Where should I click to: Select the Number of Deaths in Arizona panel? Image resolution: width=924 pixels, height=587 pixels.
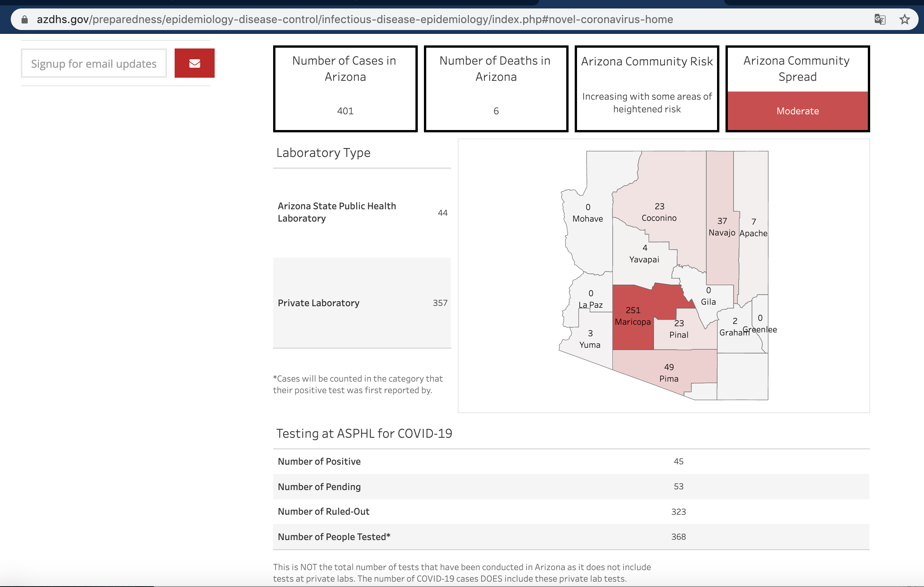[x=496, y=87]
